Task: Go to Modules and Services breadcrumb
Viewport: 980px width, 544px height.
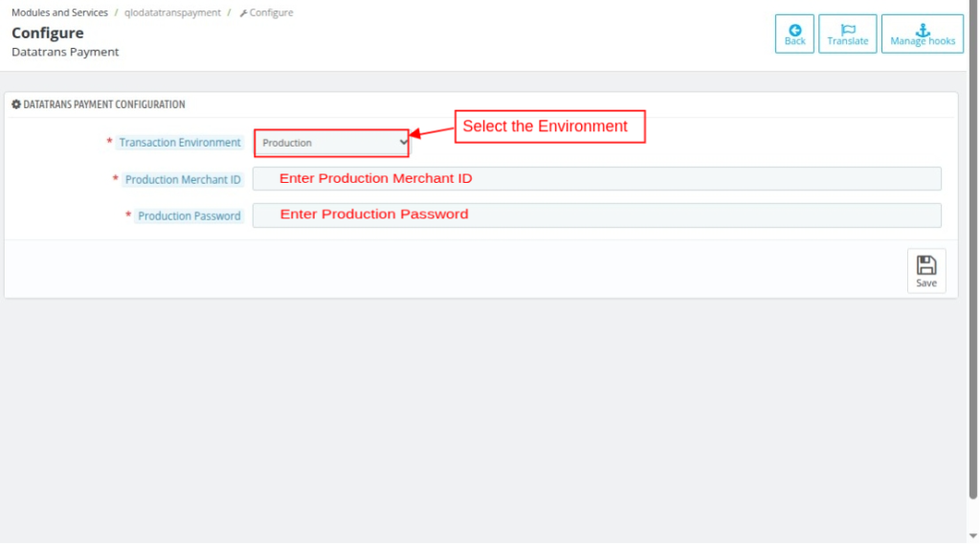Action: (x=59, y=12)
